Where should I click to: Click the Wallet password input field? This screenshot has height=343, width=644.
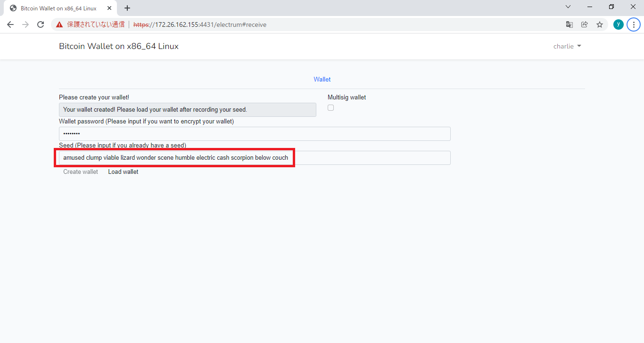255,133
